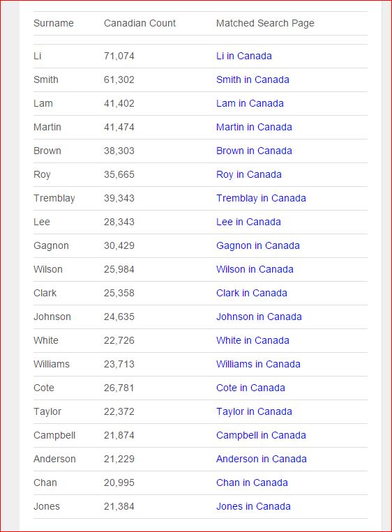Click Taylor in Canada link
This screenshot has height=532, width=392.
coord(254,412)
